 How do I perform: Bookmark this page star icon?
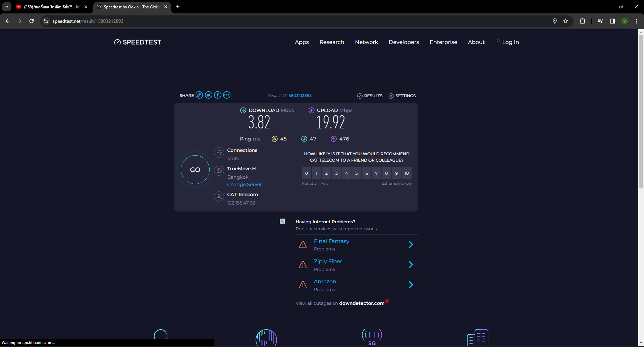pyautogui.click(x=566, y=21)
